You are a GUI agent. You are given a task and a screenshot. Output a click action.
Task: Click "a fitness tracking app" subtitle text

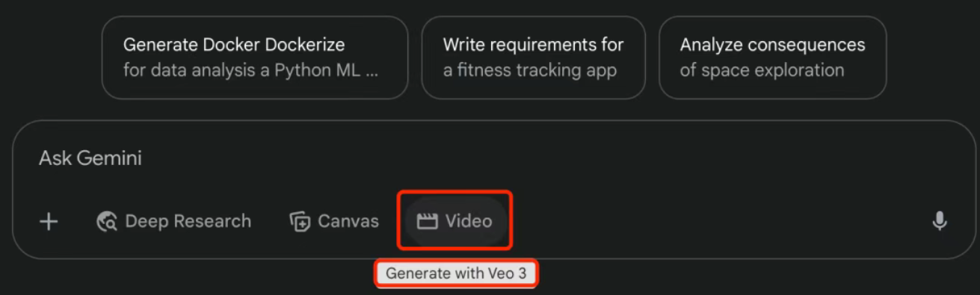[x=530, y=71]
